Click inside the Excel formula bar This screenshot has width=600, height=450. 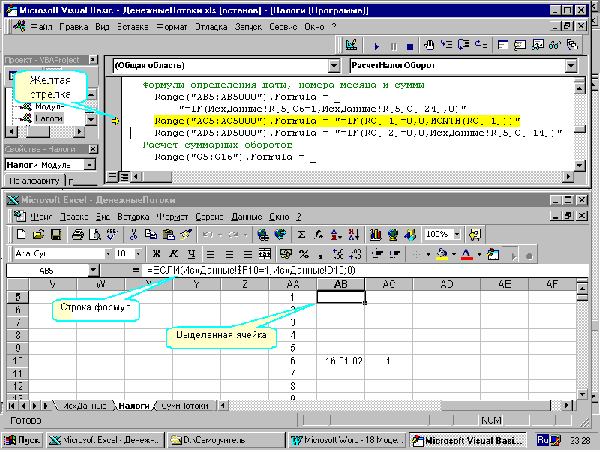366,271
